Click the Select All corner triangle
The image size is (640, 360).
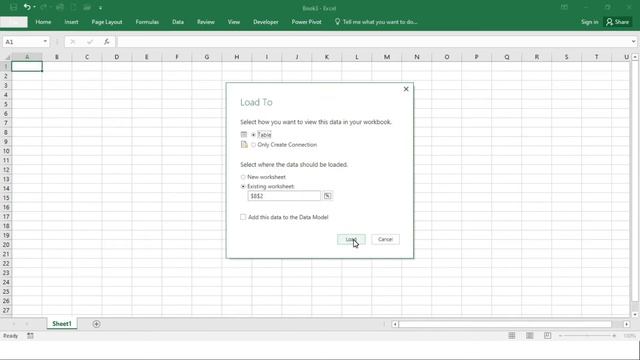point(6,57)
